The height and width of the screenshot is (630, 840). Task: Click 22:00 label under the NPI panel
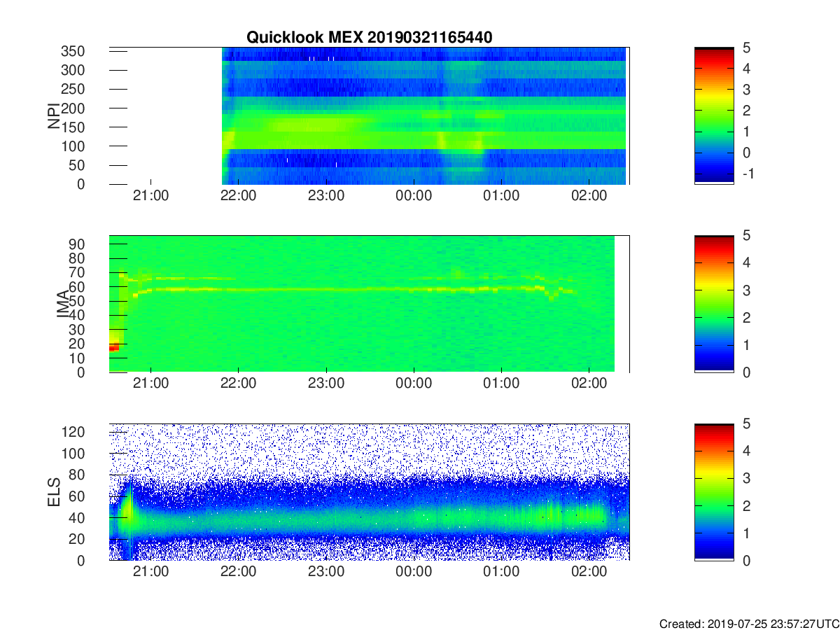coord(239,197)
